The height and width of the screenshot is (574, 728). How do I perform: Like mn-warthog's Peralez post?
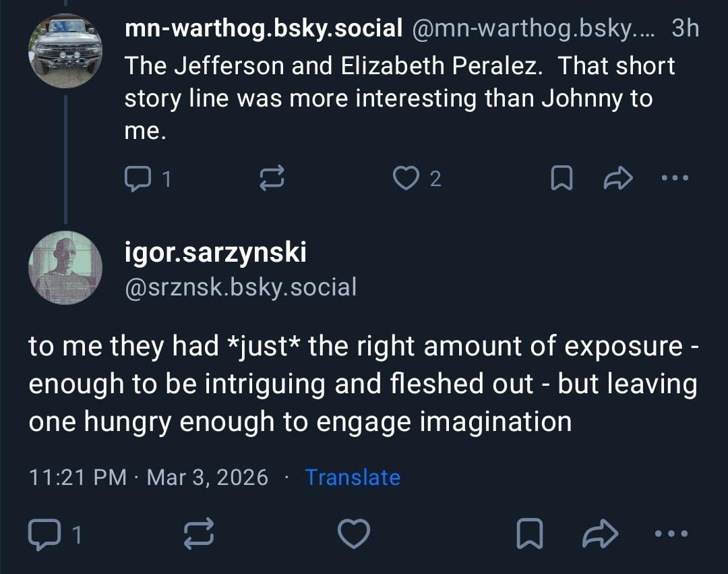pyautogui.click(x=406, y=178)
